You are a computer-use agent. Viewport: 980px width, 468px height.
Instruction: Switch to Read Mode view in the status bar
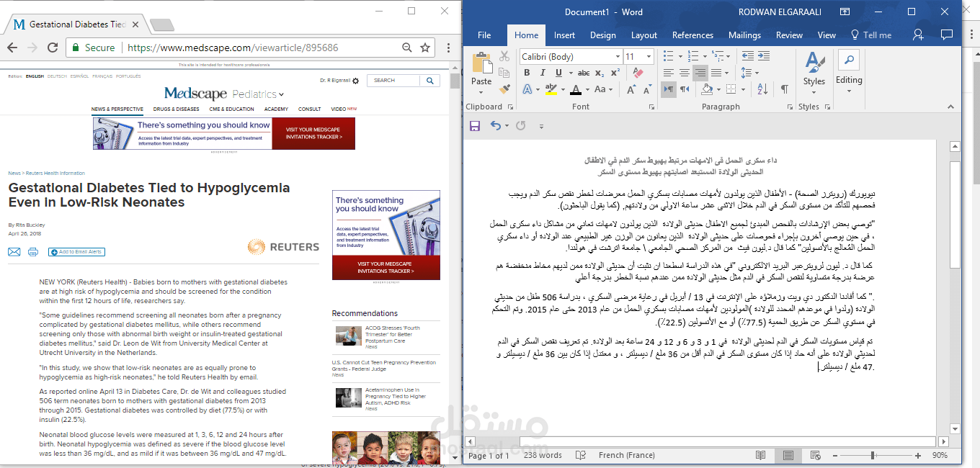[x=760, y=455]
